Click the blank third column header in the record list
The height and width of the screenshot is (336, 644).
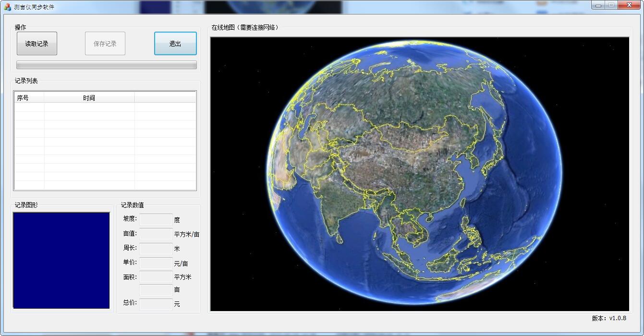(x=165, y=98)
